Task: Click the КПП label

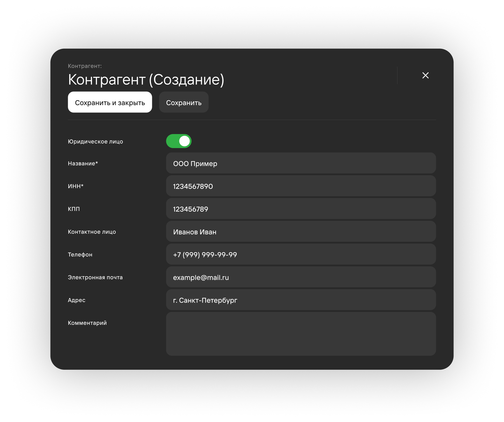Action: click(74, 209)
